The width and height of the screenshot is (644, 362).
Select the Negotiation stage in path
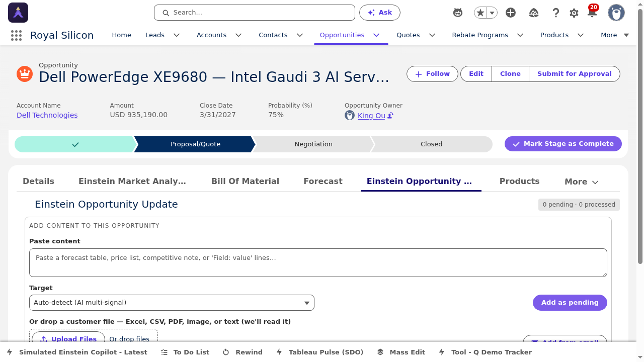pos(313,144)
